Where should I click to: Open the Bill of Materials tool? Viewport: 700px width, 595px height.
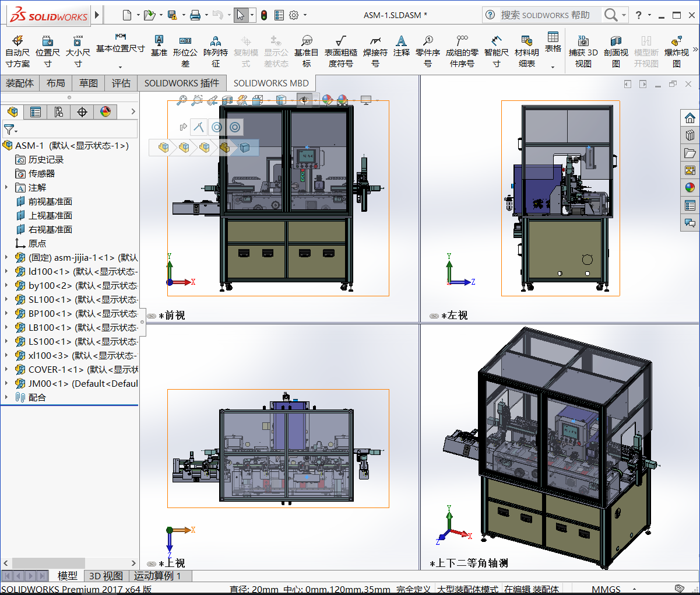[527, 51]
